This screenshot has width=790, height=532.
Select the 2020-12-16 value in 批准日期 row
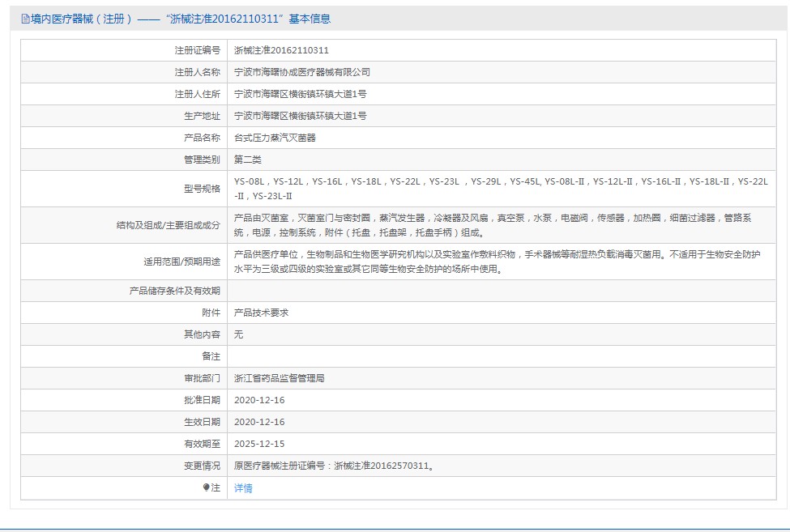click(259, 400)
